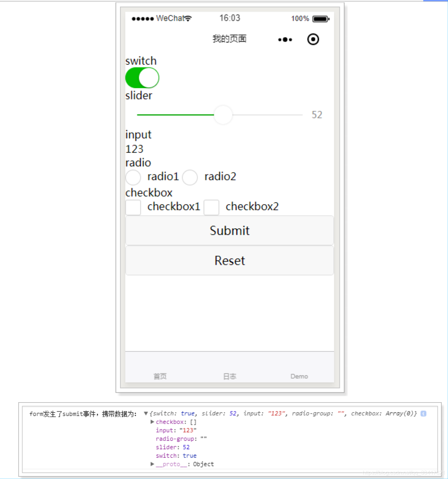Click the console line slider: 52
Image resolution: width=448 pixels, height=479 pixels.
click(173, 447)
